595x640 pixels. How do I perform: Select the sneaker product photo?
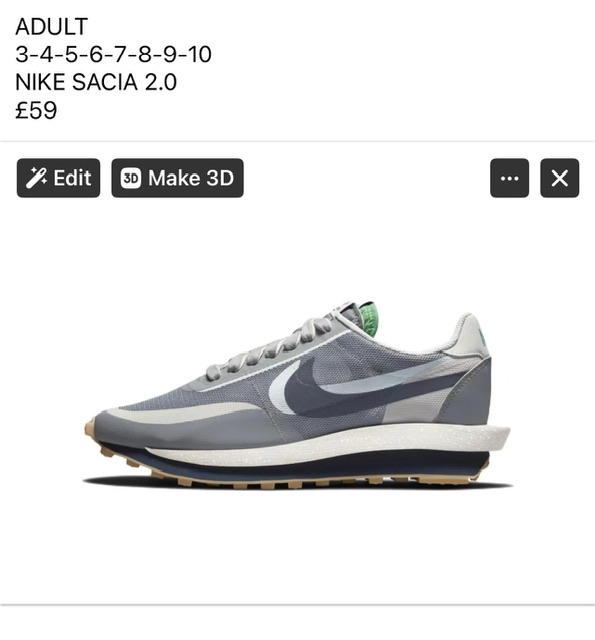[298, 395]
